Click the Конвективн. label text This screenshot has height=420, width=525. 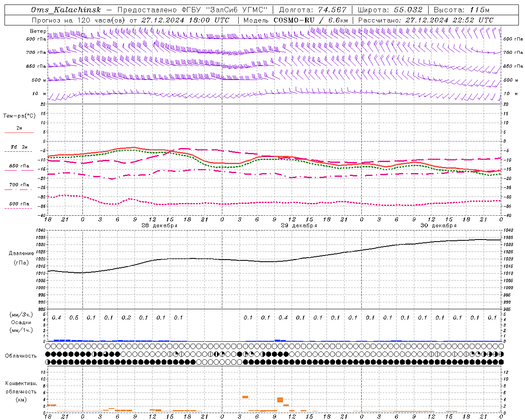coord(21,383)
